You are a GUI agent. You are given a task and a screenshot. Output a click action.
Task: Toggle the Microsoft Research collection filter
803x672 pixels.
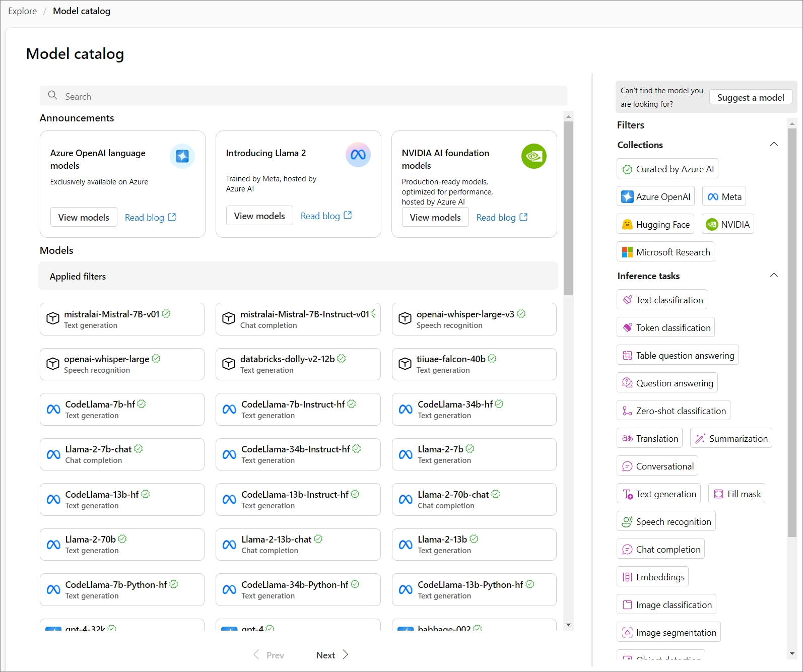point(665,252)
